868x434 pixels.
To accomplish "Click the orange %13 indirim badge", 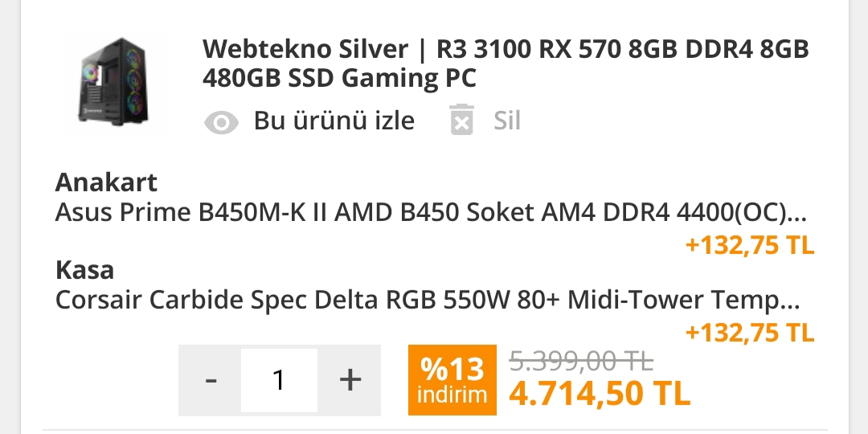I will tap(453, 379).
